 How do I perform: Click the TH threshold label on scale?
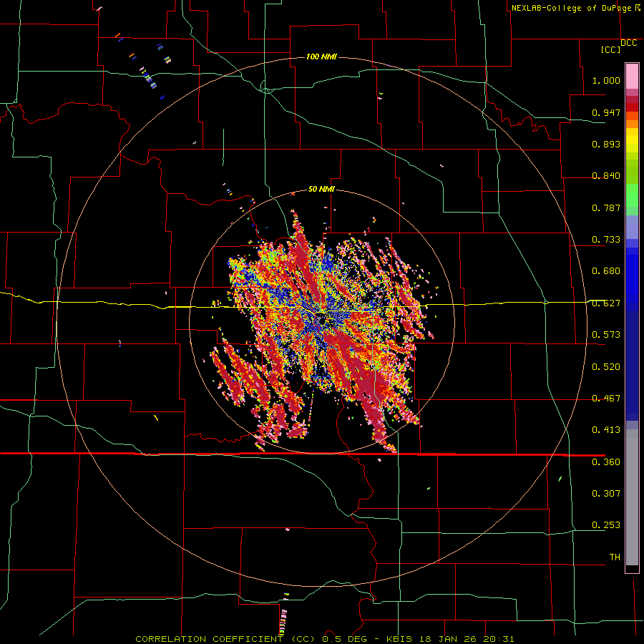point(615,557)
